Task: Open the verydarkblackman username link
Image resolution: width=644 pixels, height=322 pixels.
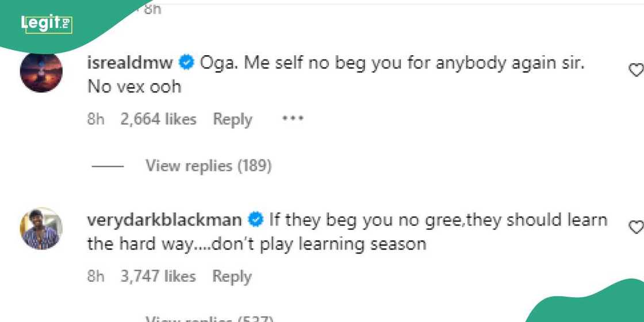Action: [x=164, y=220]
